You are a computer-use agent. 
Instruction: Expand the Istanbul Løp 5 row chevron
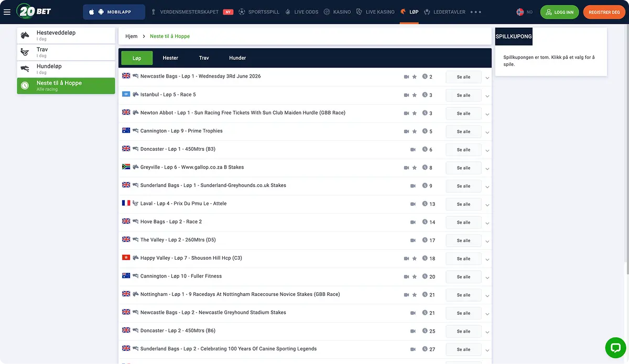487,96
